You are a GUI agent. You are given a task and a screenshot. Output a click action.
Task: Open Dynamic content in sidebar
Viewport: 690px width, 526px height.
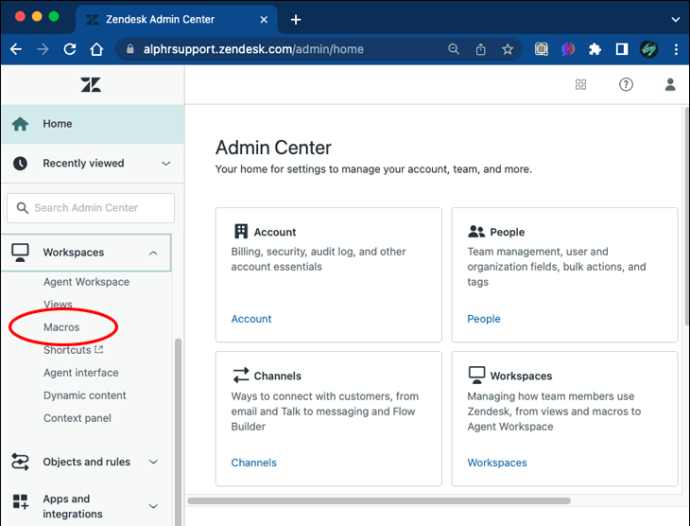point(85,395)
